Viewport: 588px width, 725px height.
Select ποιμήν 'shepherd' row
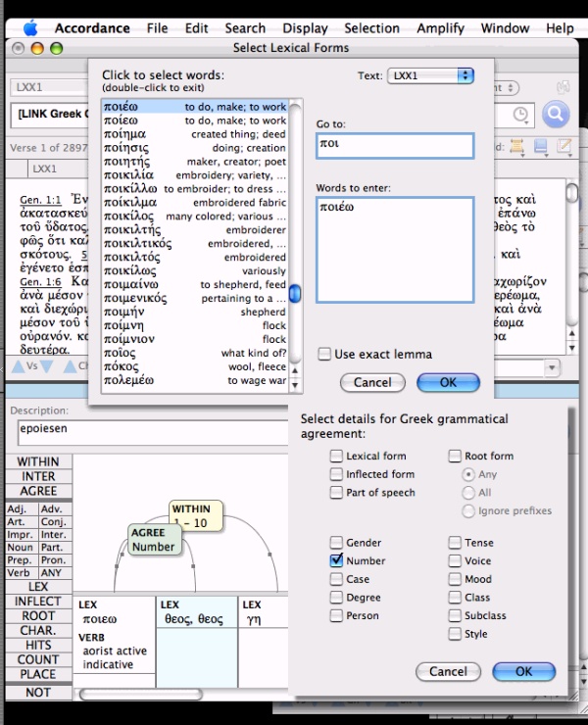tap(195, 312)
